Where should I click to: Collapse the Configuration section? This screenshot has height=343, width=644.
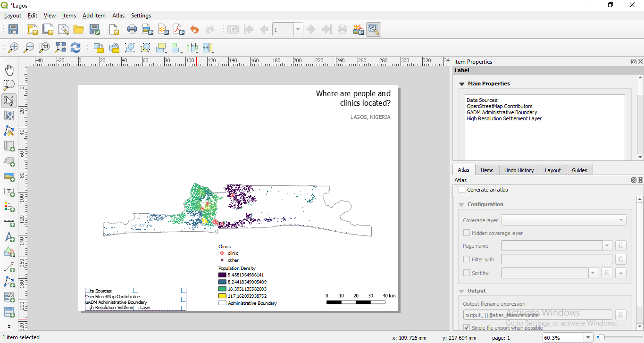461,204
